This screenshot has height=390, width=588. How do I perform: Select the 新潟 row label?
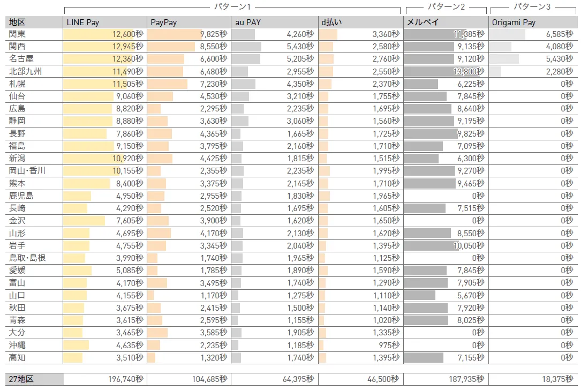click(x=17, y=158)
